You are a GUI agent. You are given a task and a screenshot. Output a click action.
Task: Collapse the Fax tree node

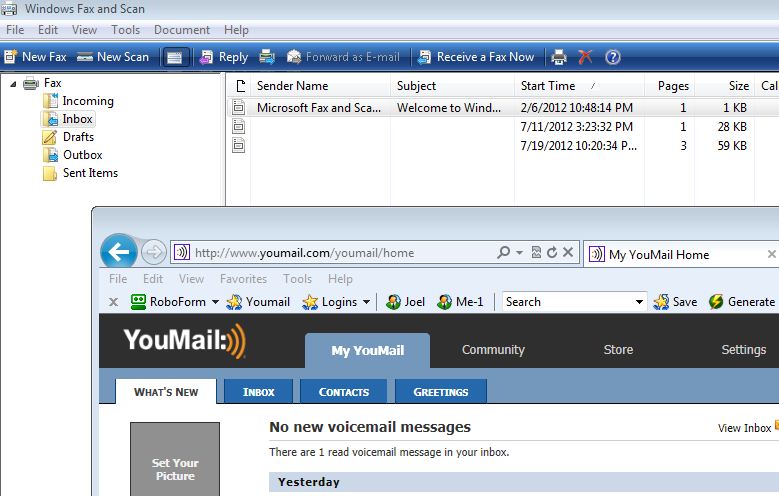pyautogui.click(x=13, y=83)
